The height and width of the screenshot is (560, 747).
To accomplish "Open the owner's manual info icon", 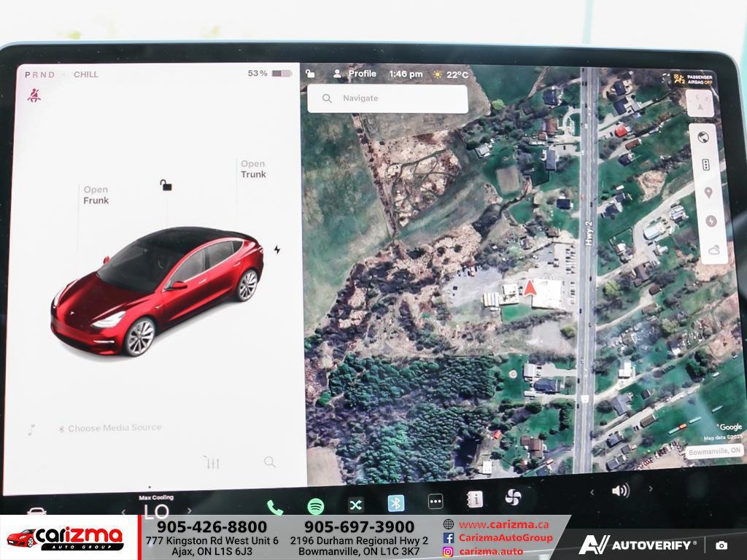I will pos(475,499).
